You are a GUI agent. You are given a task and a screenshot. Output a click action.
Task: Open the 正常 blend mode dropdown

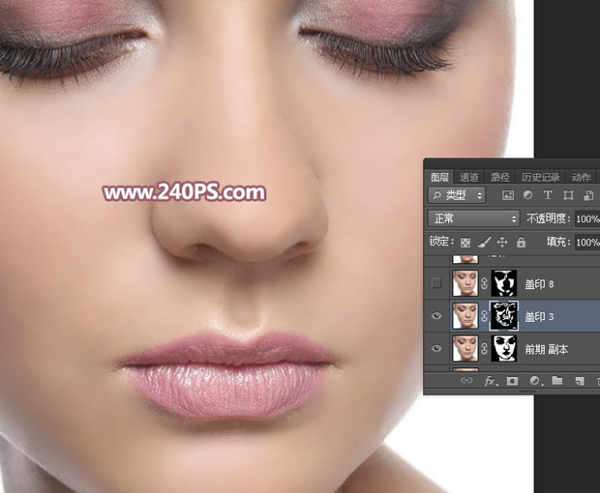[x=474, y=219]
